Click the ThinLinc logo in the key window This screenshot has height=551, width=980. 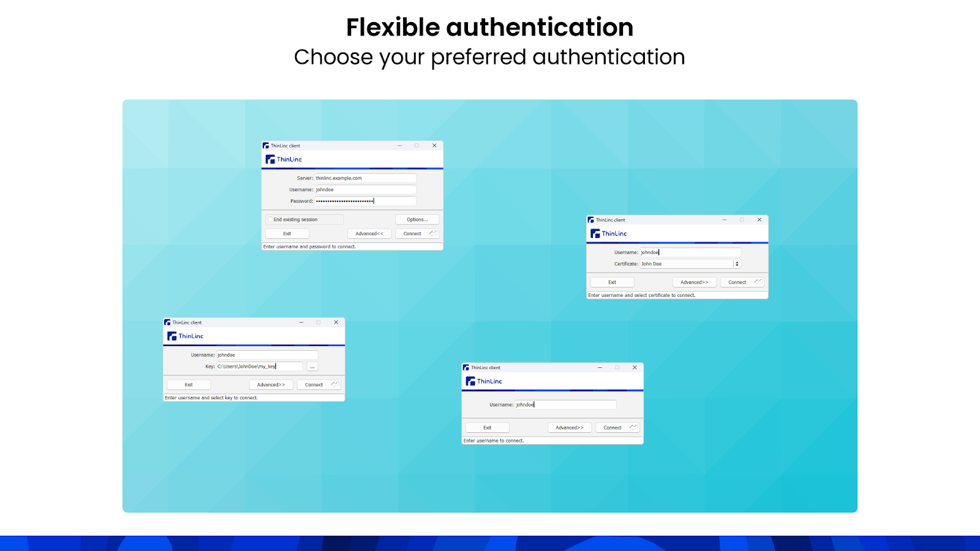click(x=185, y=336)
